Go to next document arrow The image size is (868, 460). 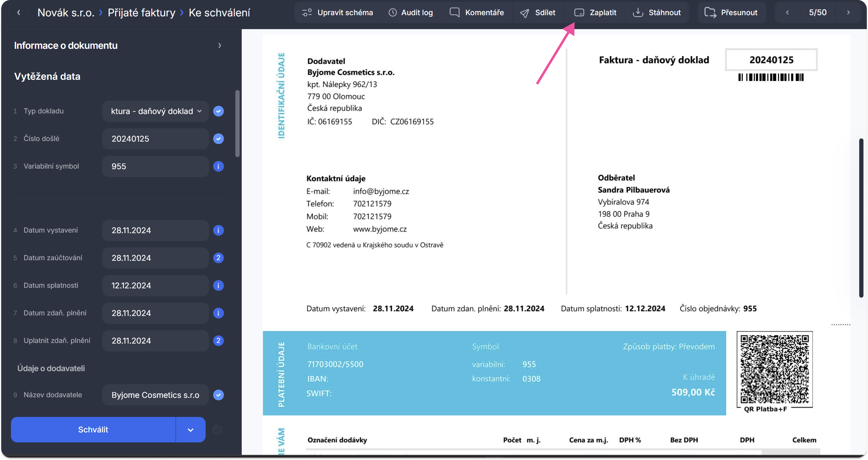(x=848, y=12)
